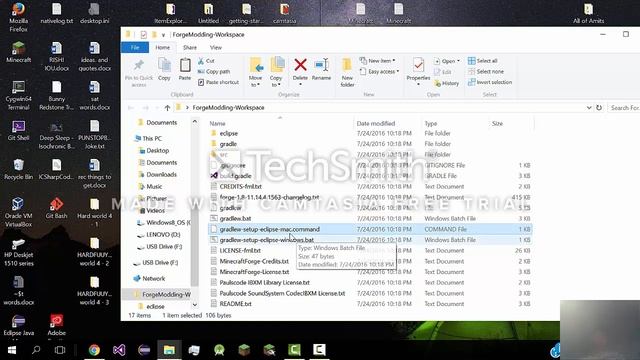Open Properties dropdown arrow

coord(418,84)
